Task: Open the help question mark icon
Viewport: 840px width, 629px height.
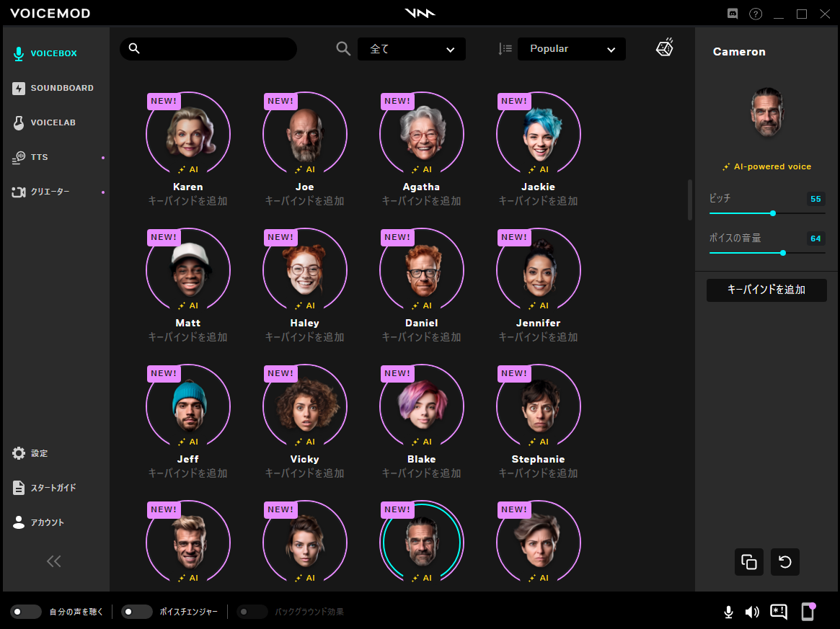Action: (756, 14)
